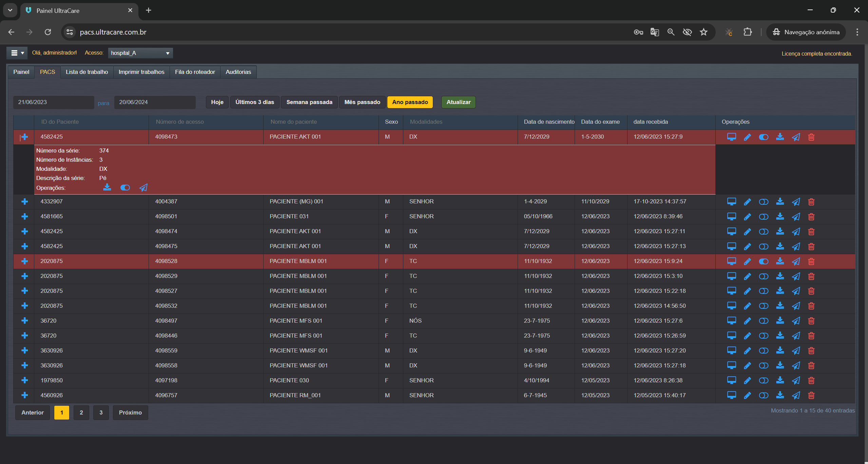Click the green Atualizar button
868x464 pixels.
click(x=458, y=102)
